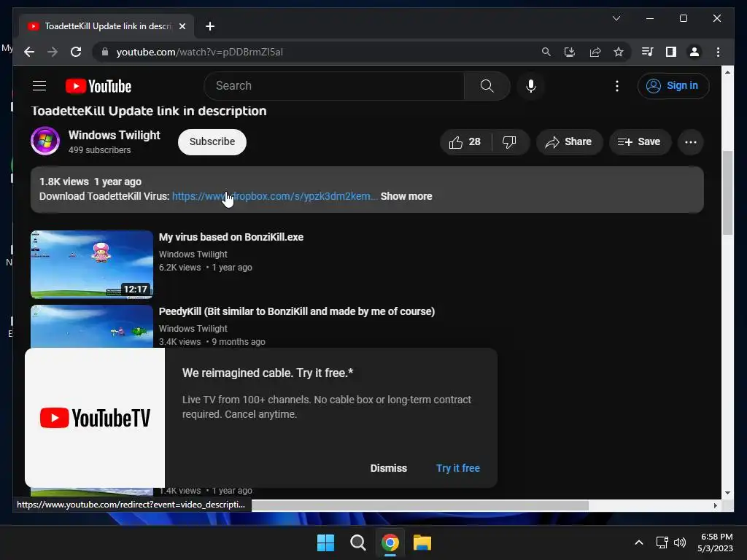Open Windows Twilight channel name link
This screenshot has width=747, height=560.
pyautogui.click(x=115, y=135)
